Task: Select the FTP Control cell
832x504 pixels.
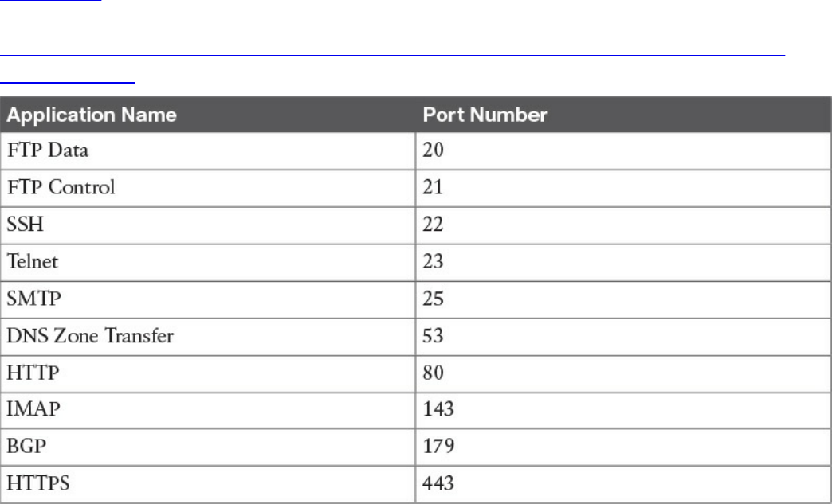Action: click(61, 187)
